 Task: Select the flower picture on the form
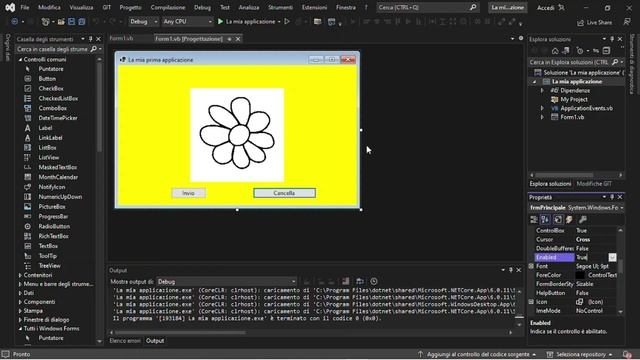(237, 135)
